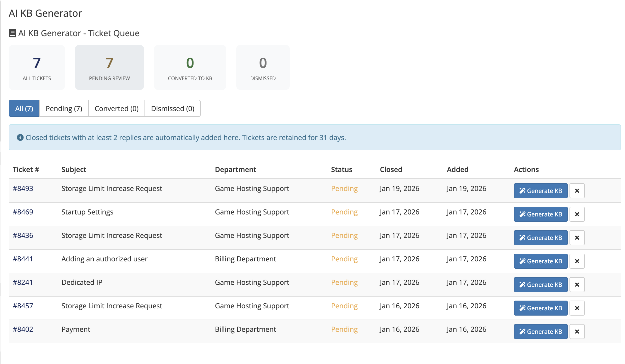Generate KB for ticket #8493

(540, 191)
